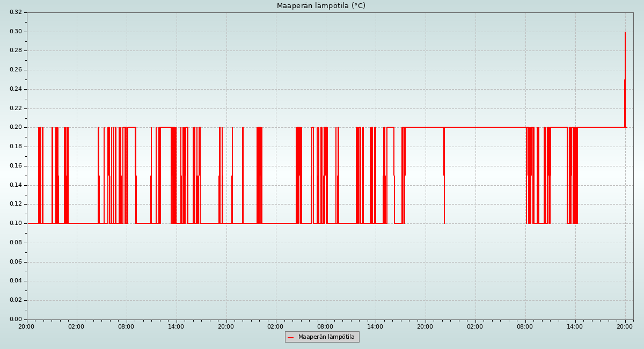Select the 0.30 y-axis tick label
Image resolution: width=644 pixels, height=349 pixels.
16,32
